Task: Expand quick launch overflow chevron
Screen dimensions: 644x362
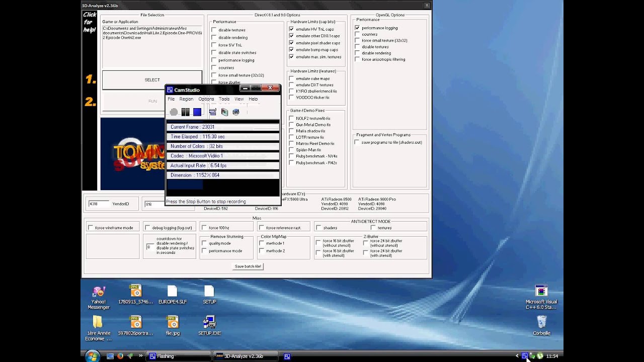Action: point(140,356)
